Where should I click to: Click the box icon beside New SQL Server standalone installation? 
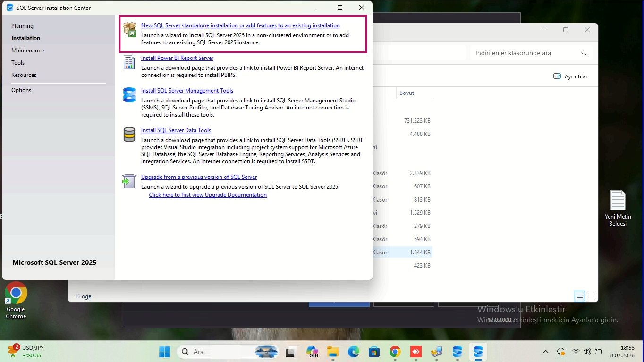point(129,29)
